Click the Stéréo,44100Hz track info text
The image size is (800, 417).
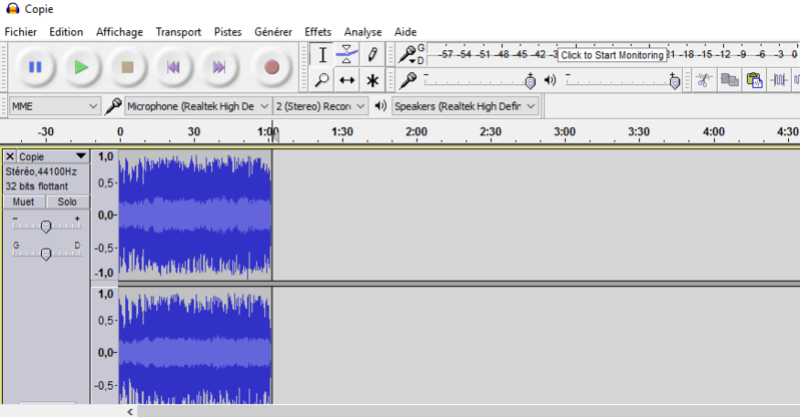tap(41, 171)
